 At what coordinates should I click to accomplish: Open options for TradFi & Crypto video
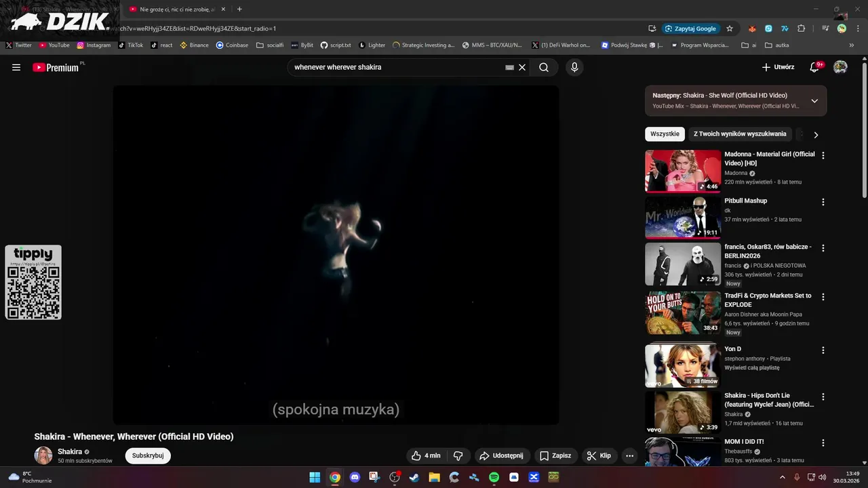pyautogui.click(x=823, y=297)
